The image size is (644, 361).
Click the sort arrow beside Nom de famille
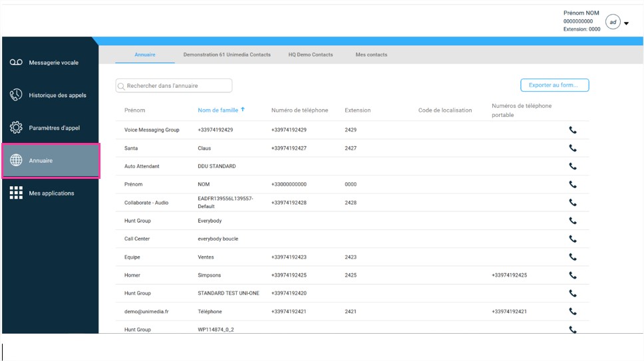coord(243,109)
